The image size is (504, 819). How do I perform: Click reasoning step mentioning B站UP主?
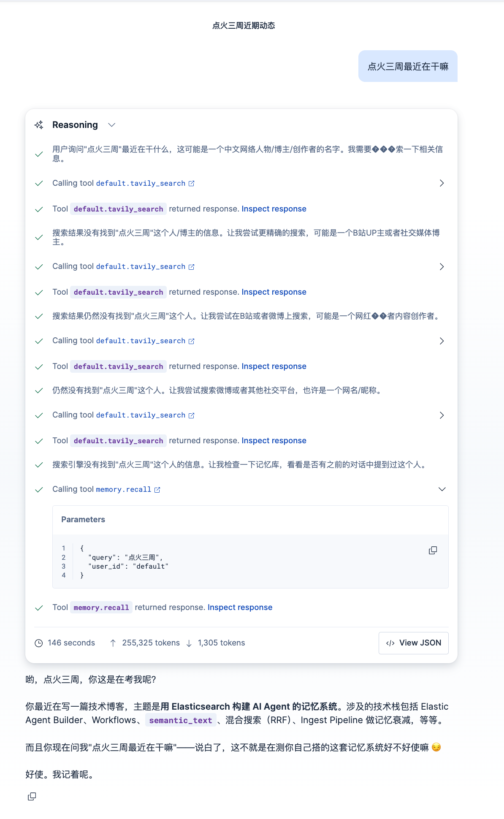[246, 237]
